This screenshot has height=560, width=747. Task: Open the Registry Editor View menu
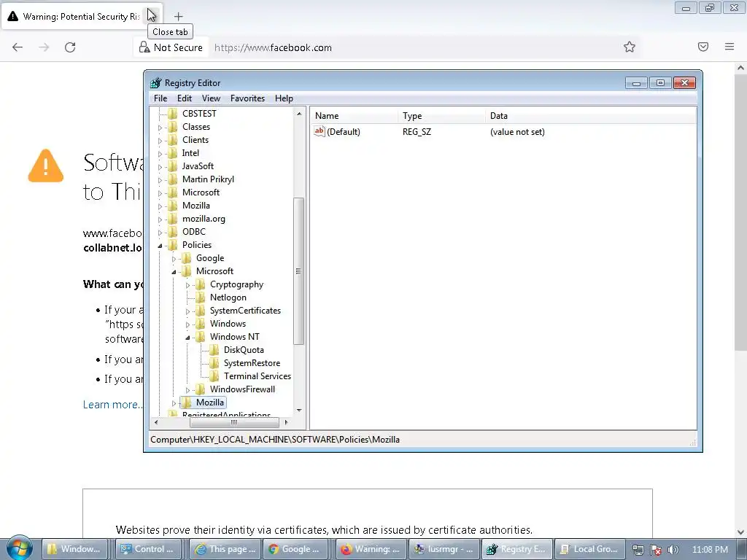[211, 98]
